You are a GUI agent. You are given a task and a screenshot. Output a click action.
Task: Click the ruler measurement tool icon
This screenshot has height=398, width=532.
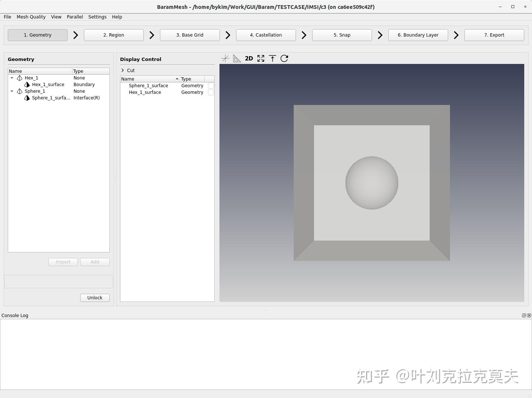[x=237, y=58]
